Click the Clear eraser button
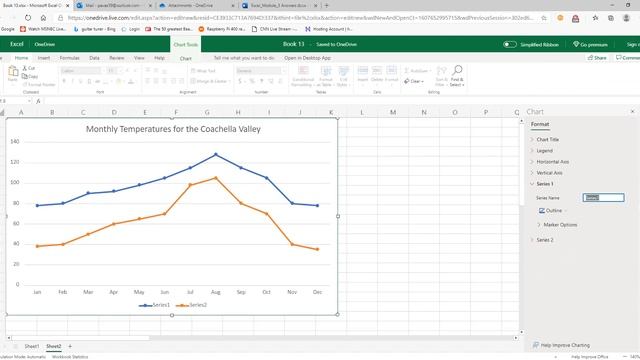640x360 pixels. click(413, 81)
